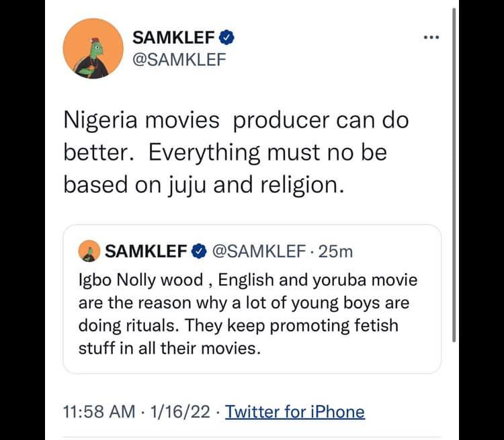Image resolution: width=504 pixels, height=440 pixels.
Task: Open the Twitter for iPhone source link
Action: coord(295,412)
